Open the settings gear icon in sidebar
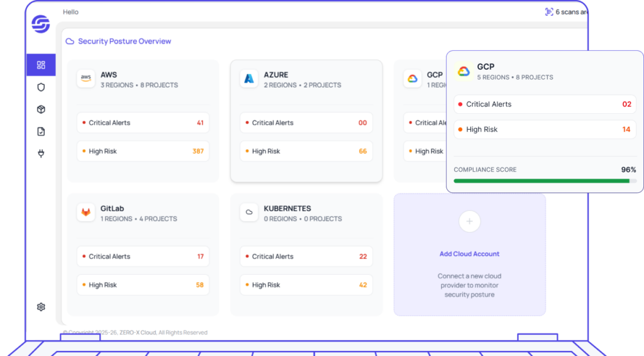The height and width of the screenshot is (356, 644). click(41, 307)
